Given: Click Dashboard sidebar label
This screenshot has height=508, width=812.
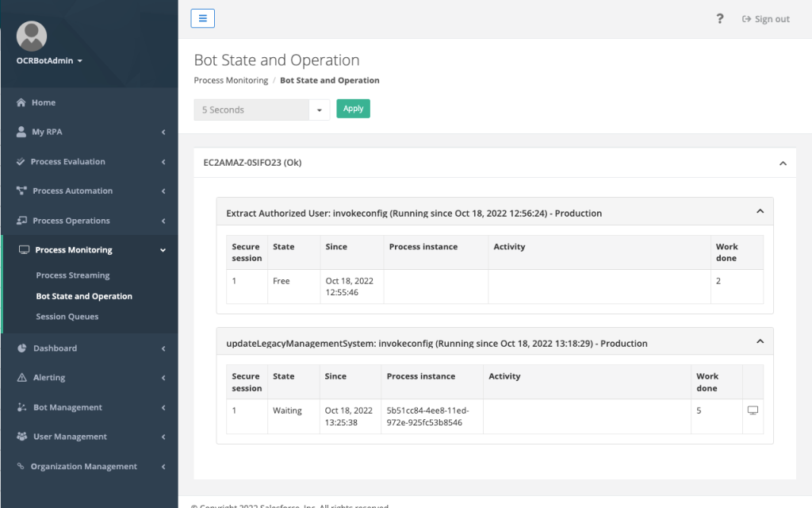Looking at the screenshot, I should point(55,348).
